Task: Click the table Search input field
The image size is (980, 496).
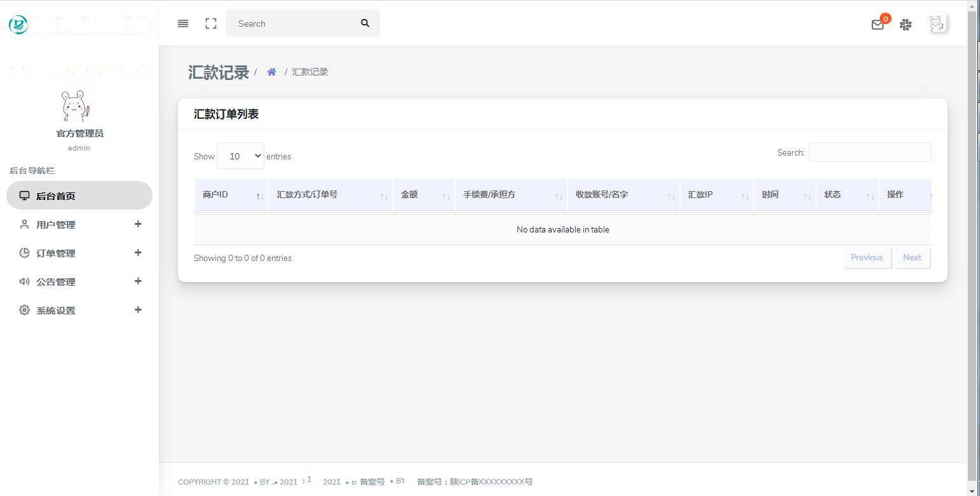Action: tap(869, 152)
